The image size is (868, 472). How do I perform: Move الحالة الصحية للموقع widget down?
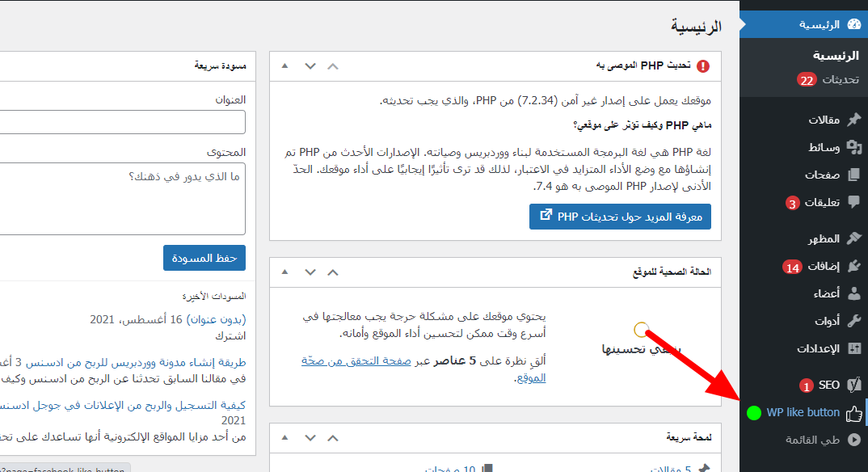(x=310, y=272)
